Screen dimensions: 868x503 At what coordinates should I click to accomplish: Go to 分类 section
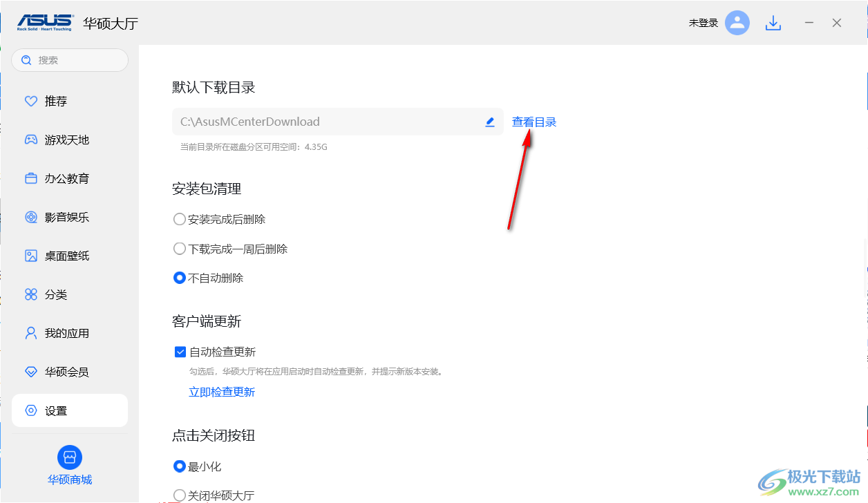point(70,294)
